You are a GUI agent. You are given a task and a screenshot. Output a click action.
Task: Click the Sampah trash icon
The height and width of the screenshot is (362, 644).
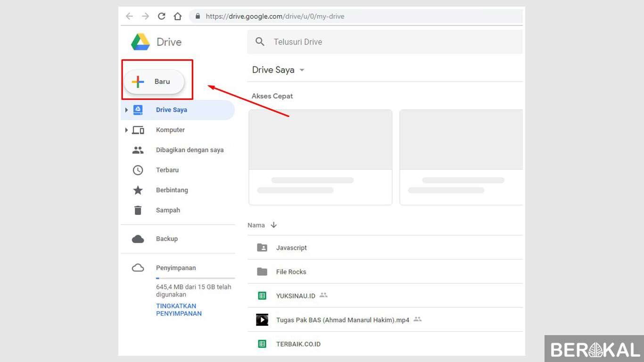pyautogui.click(x=138, y=210)
